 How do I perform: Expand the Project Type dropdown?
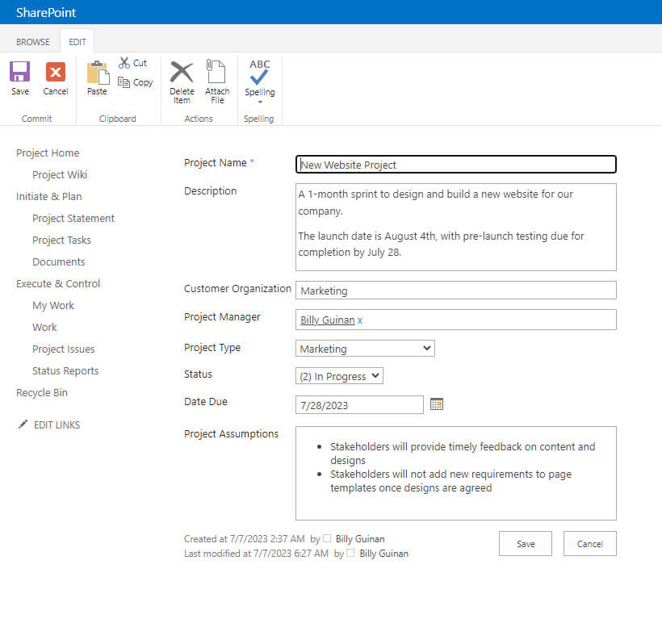click(365, 349)
